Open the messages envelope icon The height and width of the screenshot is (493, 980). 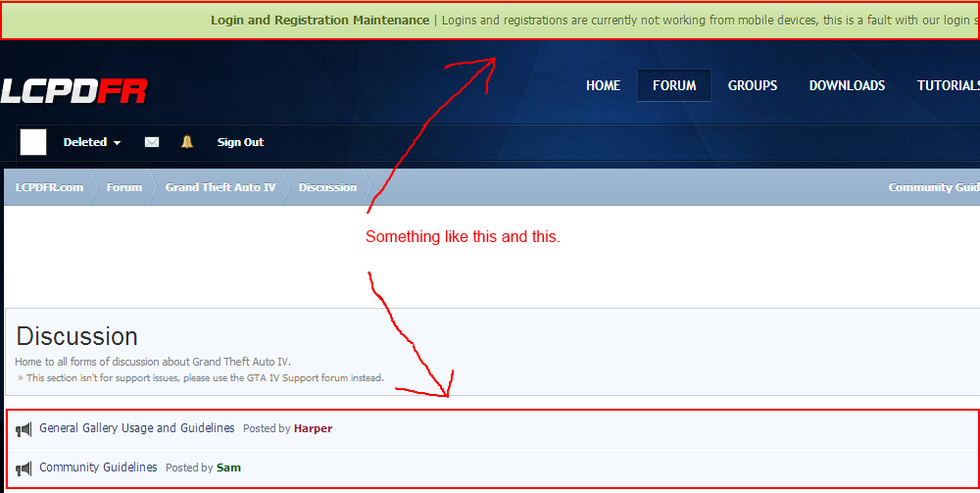[x=152, y=142]
